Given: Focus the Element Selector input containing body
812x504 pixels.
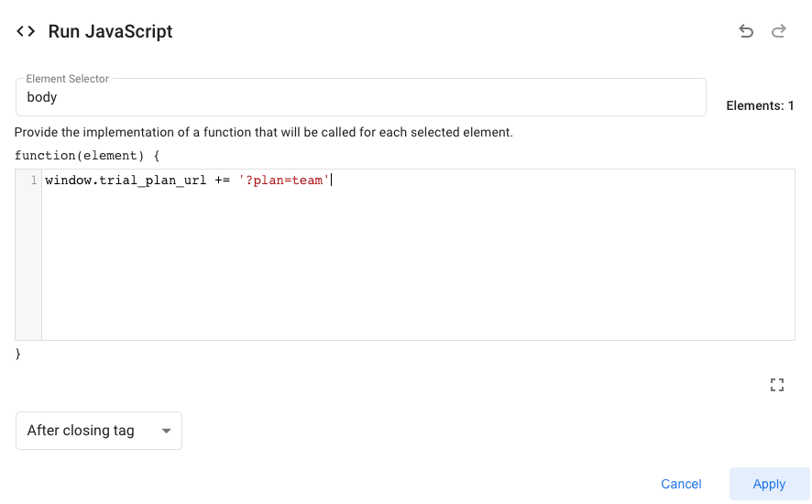Looking at the screenshot, I should (x=360, y=97).
